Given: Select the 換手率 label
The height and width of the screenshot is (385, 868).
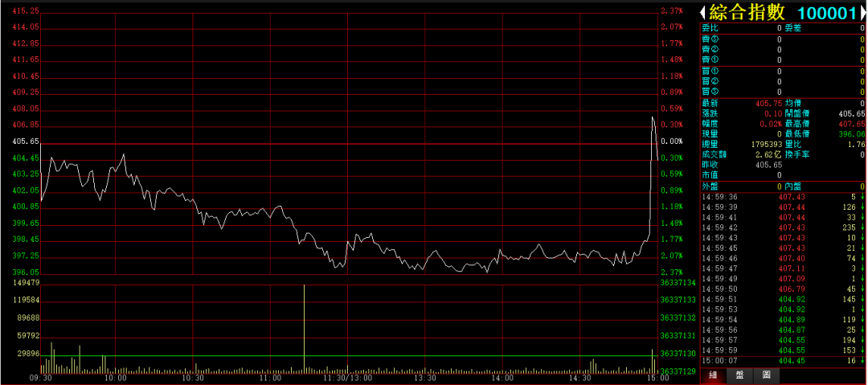Looking at the screenshot, I should click(798, 154).
